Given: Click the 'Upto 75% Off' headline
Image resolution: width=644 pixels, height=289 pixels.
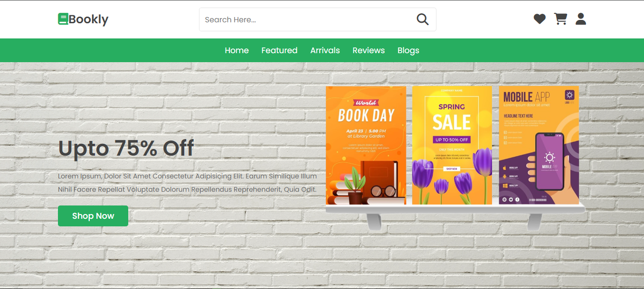Looking at the screenshot, I should [126, 148].
